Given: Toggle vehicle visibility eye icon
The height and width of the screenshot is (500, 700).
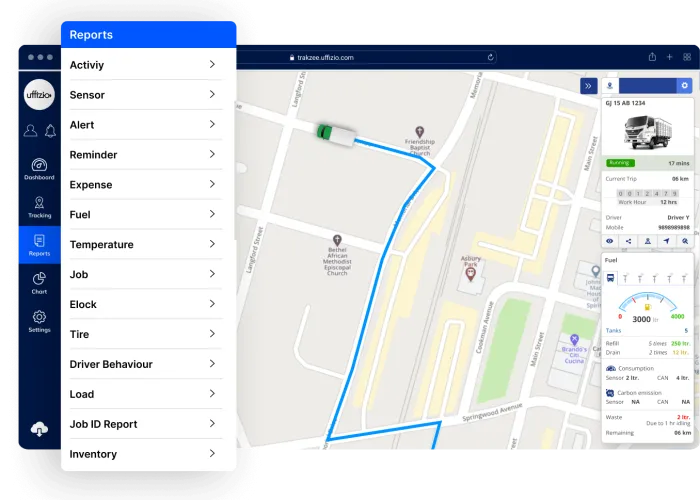Looking at the screenshot, I should coord(610,241).
